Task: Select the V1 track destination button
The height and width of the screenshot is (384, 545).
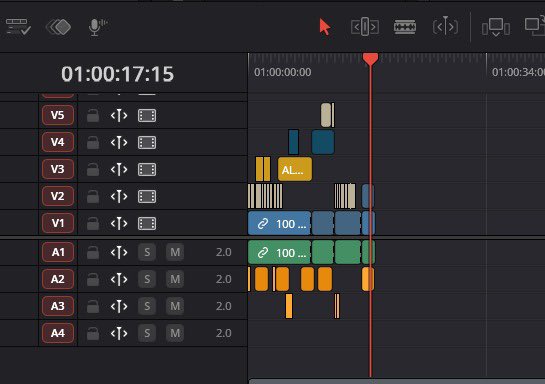Action: coord(58,223)
